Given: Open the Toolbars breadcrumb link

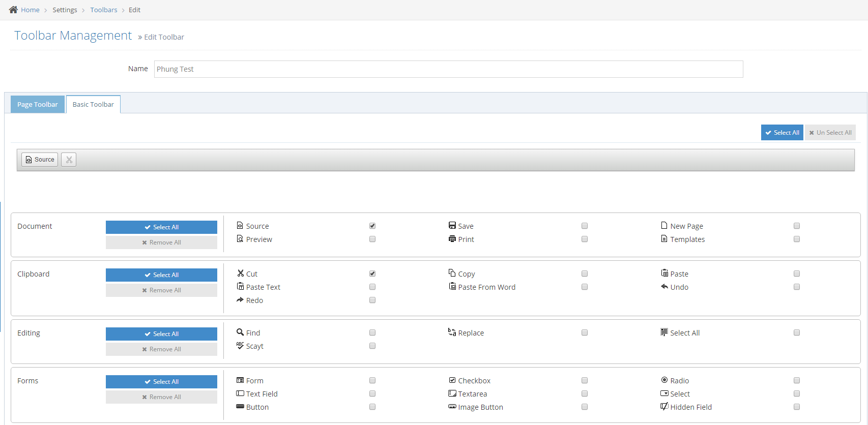Looking at the screenshot, I should coord(104,10).
